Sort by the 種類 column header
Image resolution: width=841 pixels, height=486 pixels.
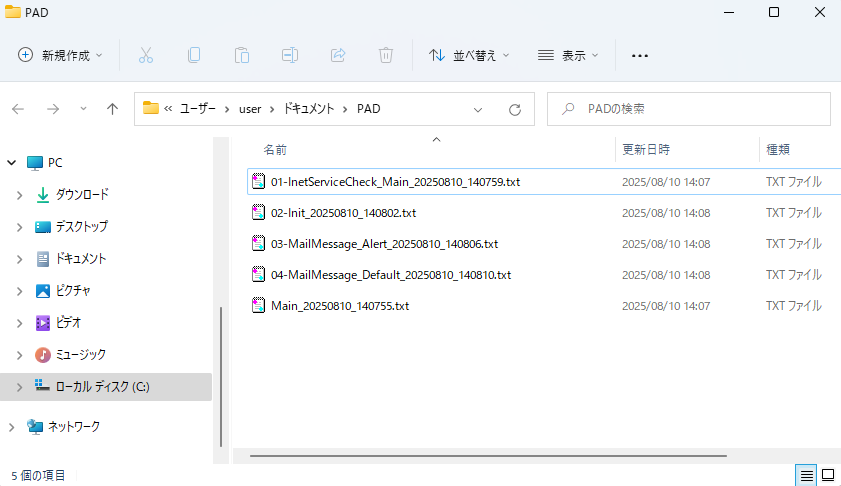point(778,150)
